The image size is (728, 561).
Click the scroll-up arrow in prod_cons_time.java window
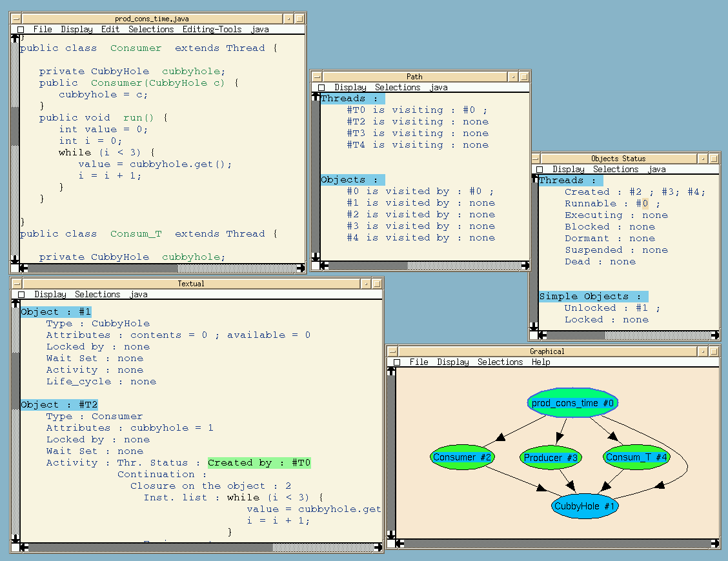point(15,39)
